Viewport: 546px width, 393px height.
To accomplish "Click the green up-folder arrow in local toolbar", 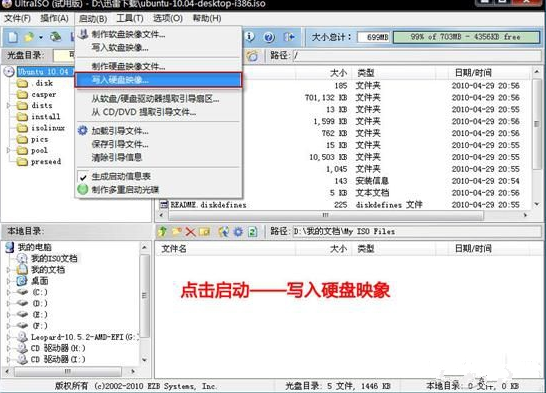I will coord(162,231).
